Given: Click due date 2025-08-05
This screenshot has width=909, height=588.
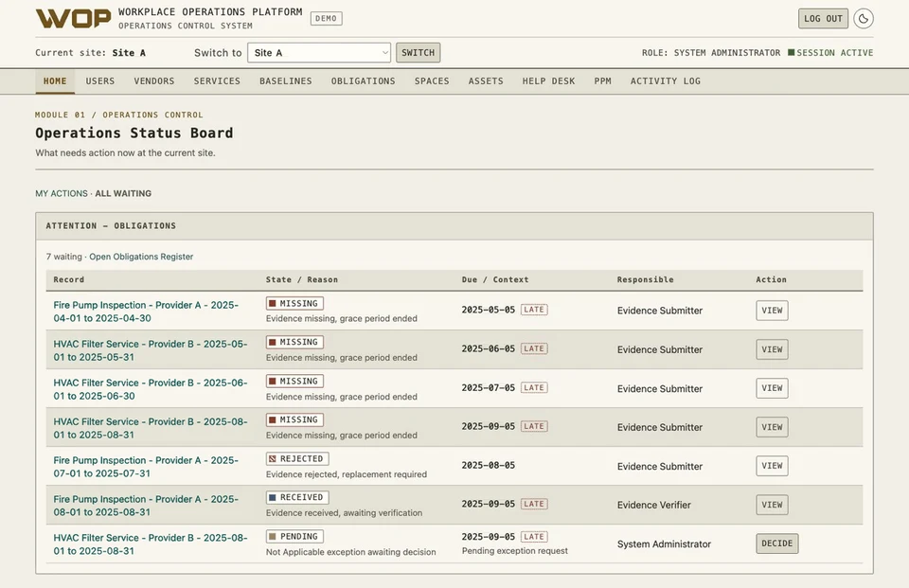Looking at the screenshot, I should 489,466.
